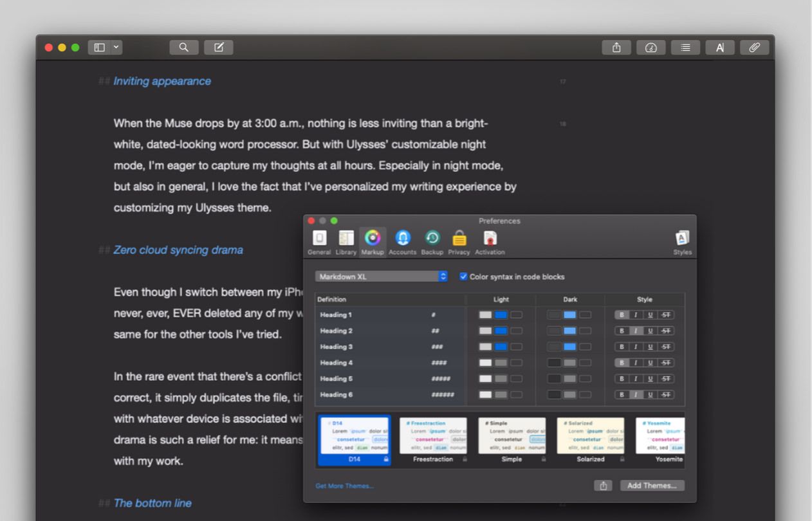The width and height of the screenshot is (812, 521).
Task: Click Heading 4 light gray middle swatch
Action: pos(501,363)
